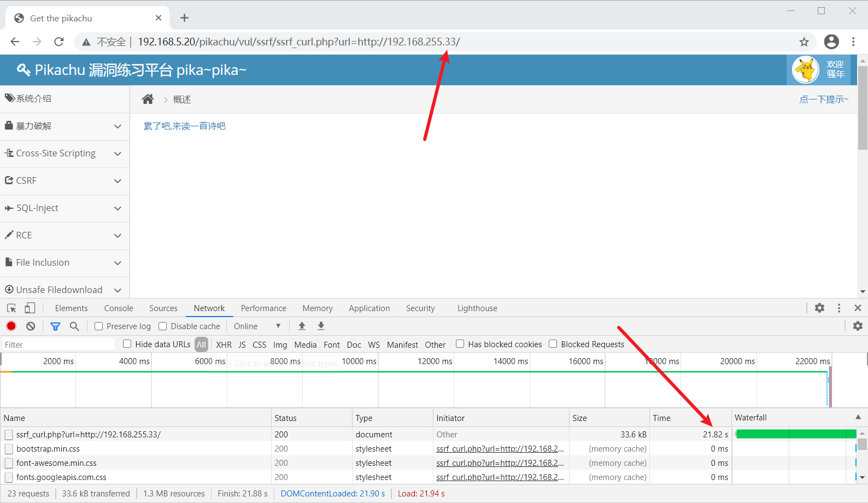Activate DevTools inspect element picker
This screenshot has height=503, width=868.
pyautogui.click(x=11, y=308)
